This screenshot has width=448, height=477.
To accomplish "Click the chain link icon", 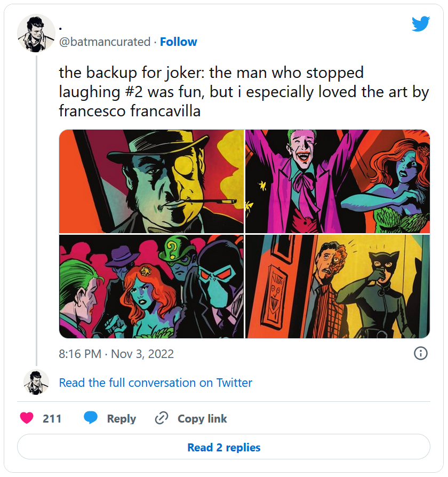I will [x=162, y=419].
